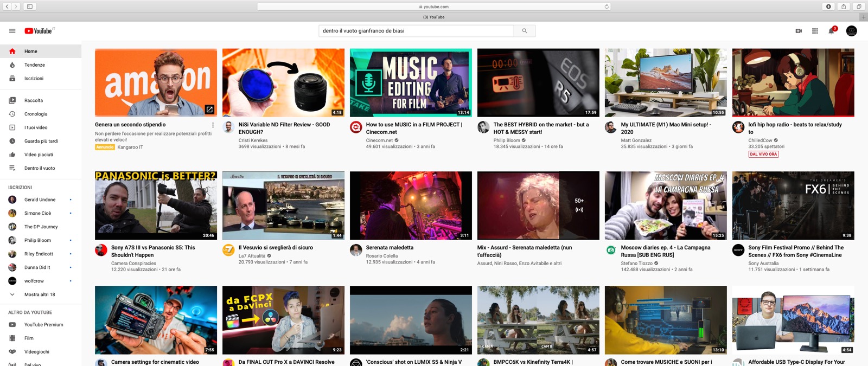
Task: Play the 'da FCPX a DaVinci' thumbnail
Action: tap(283, 320)
